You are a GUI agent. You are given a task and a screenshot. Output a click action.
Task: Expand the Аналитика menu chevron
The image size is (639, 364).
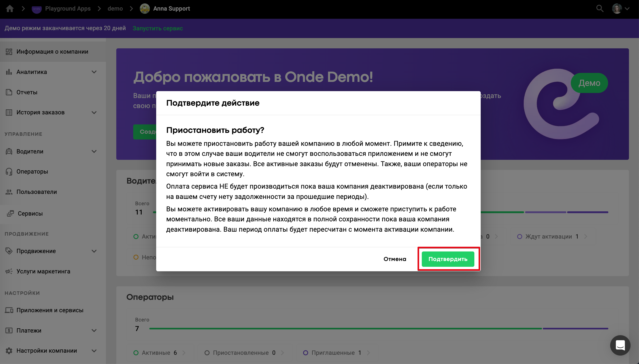[x=94, y=72]
